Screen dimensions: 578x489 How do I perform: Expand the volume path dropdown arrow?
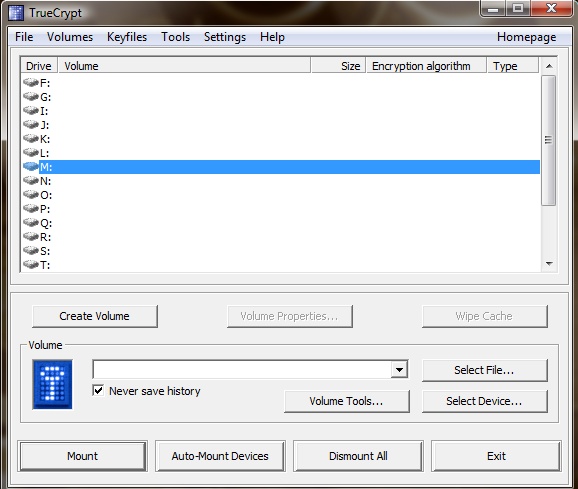(x=399, y=369)
